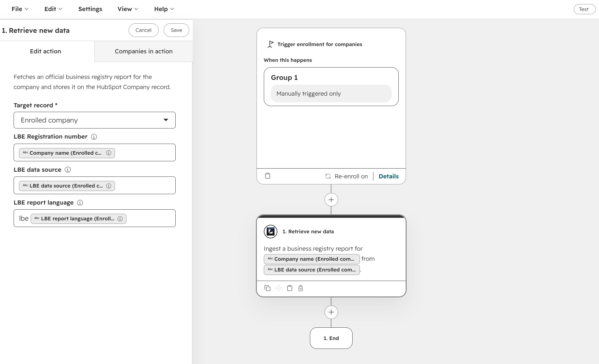Switch to Companies in action tab

(x=143, y=51)
